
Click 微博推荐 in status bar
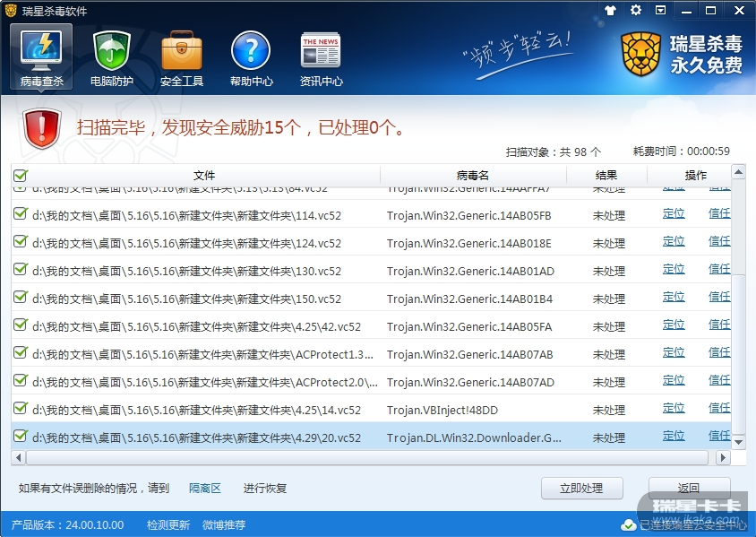tap(224, 525)
